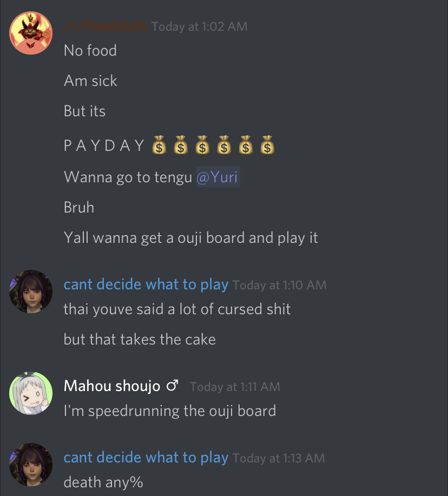Click the third money bag emoji
Screen dimensions: 448x496
(202, 145)
